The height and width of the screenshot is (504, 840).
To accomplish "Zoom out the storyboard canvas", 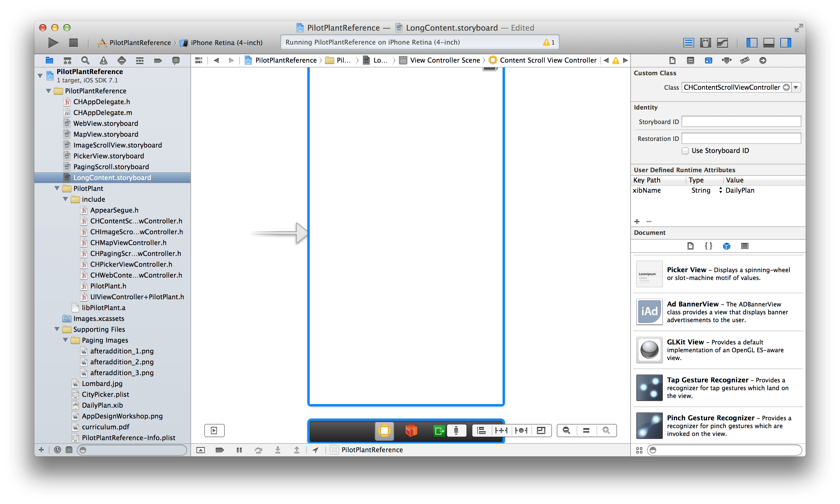I will [566, 431].
